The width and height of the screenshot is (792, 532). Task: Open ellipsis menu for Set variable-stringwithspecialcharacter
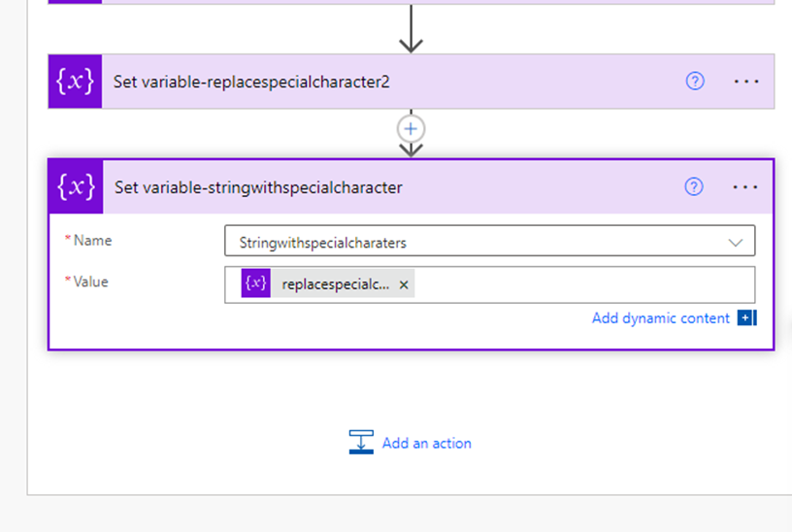click(745, 187)
